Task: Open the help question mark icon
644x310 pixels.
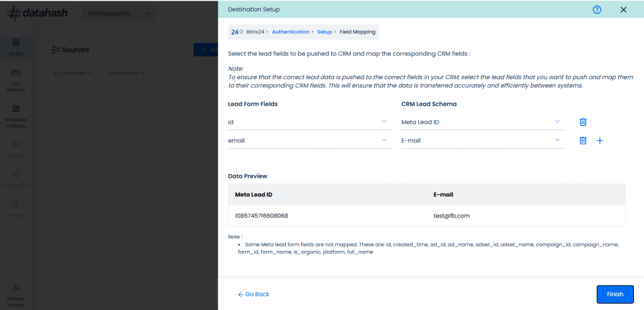Action: [x=597, y=10]
